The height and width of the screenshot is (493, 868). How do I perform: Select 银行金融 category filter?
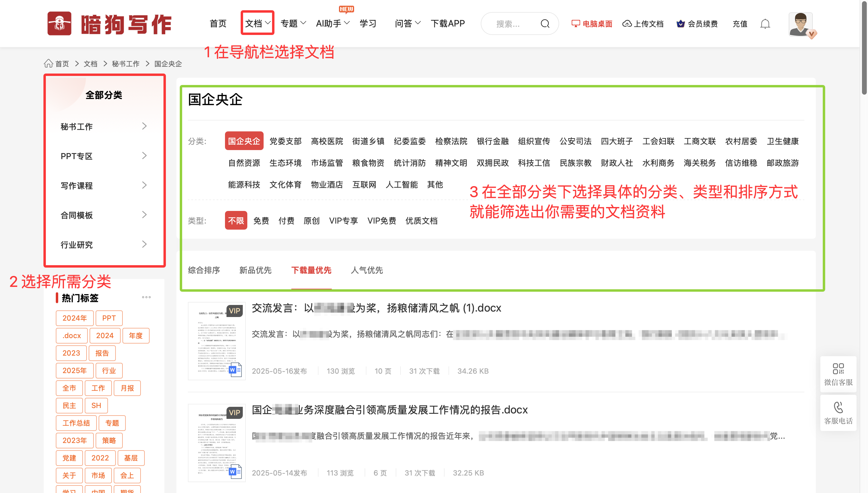pyautogui.click(x=493, y=141)
